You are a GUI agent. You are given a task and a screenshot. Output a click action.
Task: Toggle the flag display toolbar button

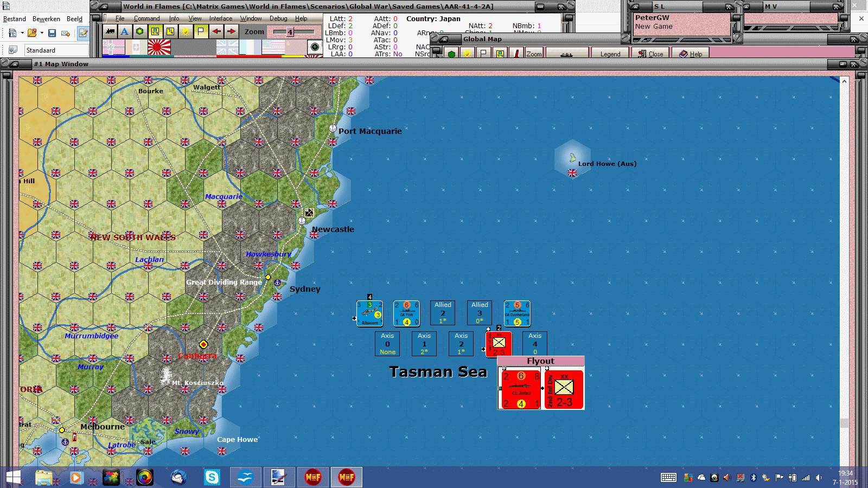coord(201,31)
